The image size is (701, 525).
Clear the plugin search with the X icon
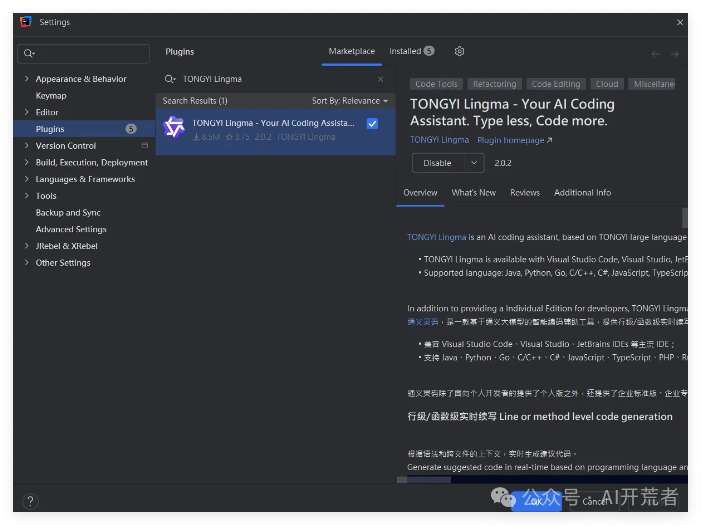[380, 79]
